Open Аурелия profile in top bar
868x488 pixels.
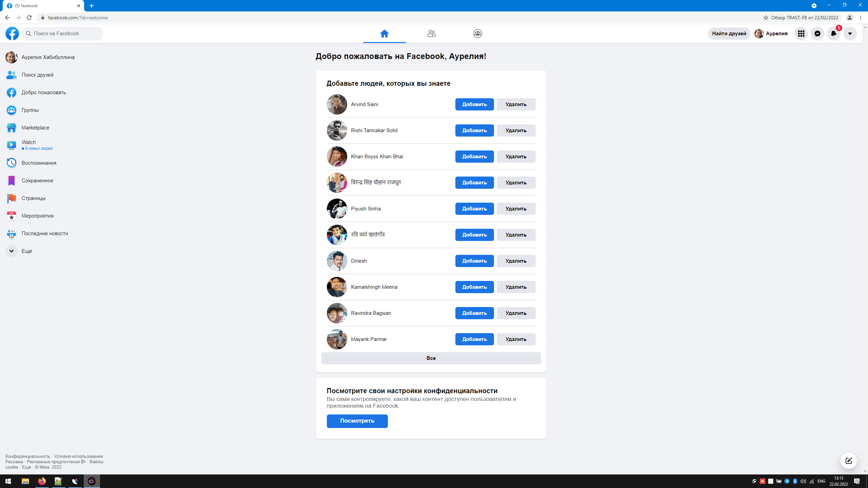click(x=771, y=33)
